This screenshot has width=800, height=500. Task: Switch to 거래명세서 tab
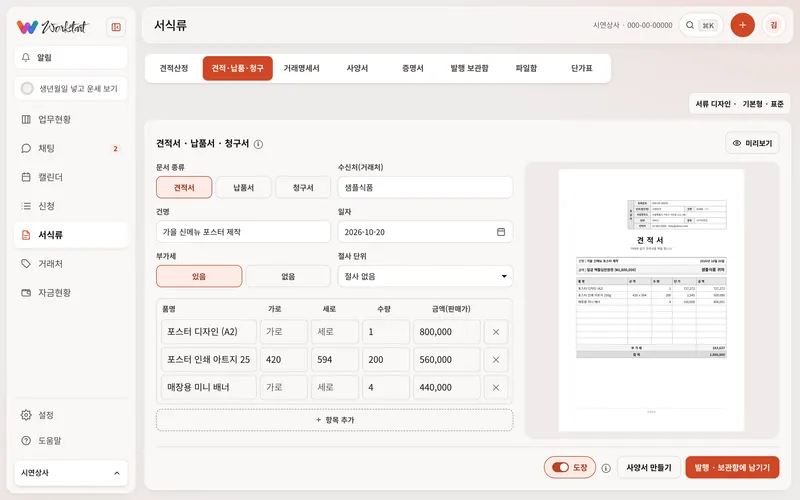[x=302, y=68]
